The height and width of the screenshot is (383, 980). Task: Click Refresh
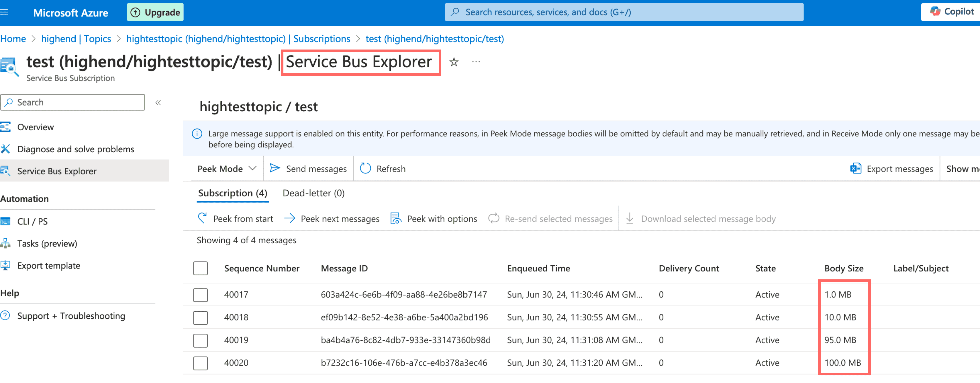pos(382,168)
